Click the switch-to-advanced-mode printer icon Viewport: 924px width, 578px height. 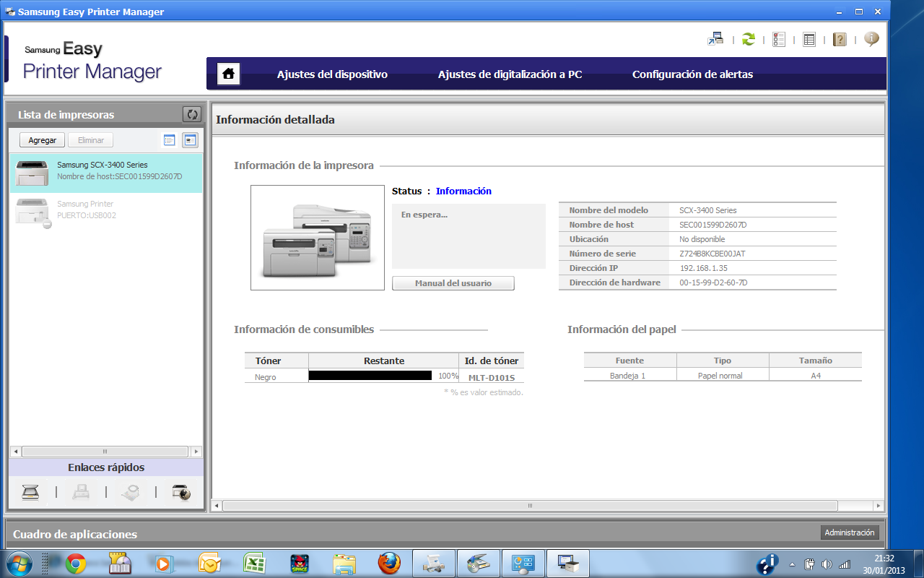click(x=715, y=39)
